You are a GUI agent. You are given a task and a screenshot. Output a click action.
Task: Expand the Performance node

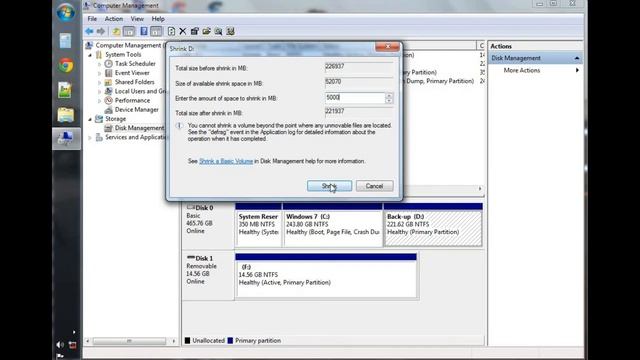pos(100,101)
